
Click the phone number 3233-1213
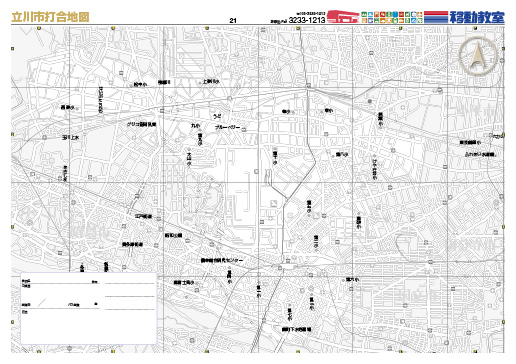[307, 20]
